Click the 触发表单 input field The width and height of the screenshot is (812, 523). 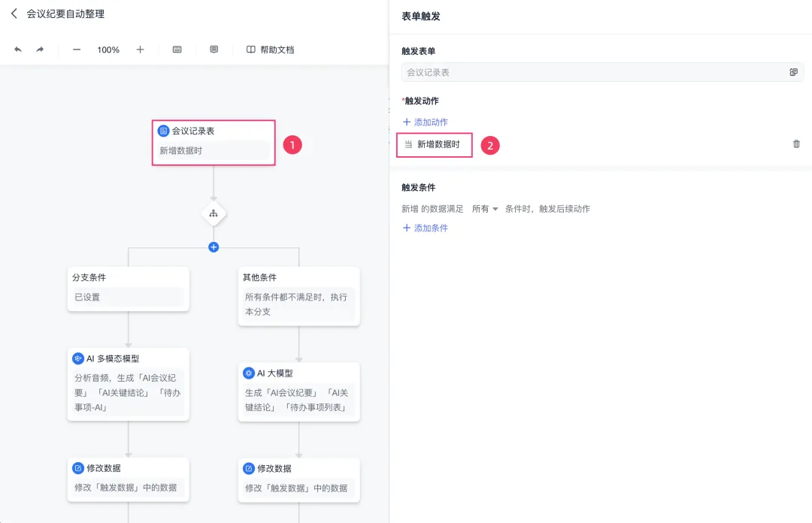[x=602, y=72]
